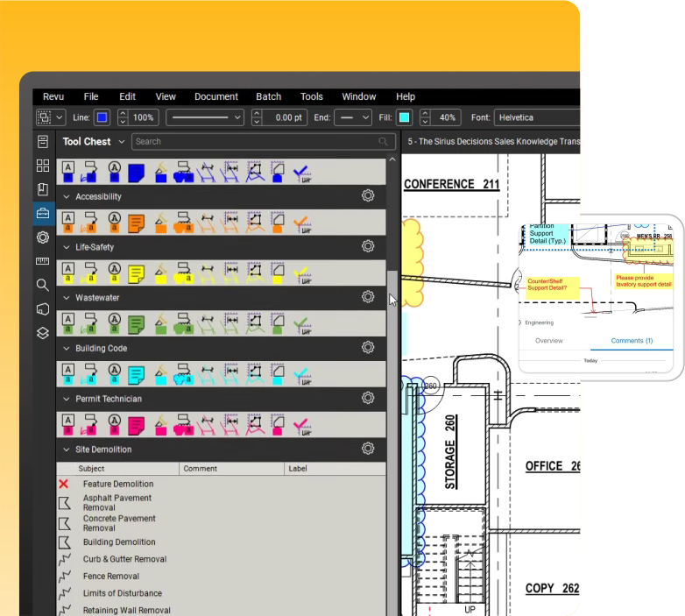This screenshot has width=685, height=616.
Task: Open the File Access panel icon
Action: (43, 142)
